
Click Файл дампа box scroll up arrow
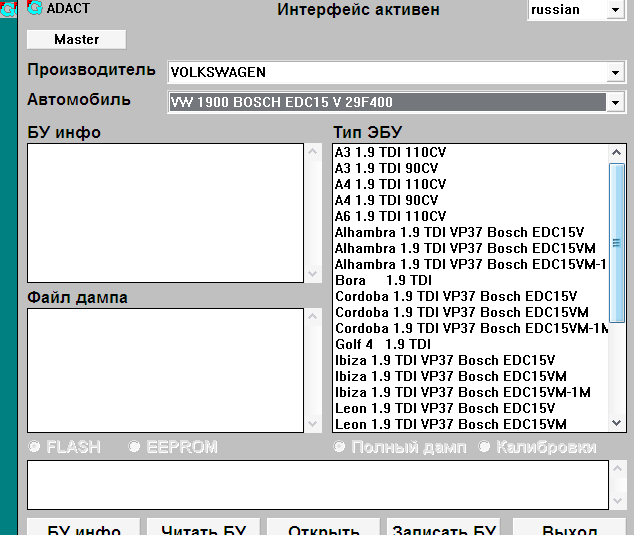pyautogui.click(x=313, y=317)
